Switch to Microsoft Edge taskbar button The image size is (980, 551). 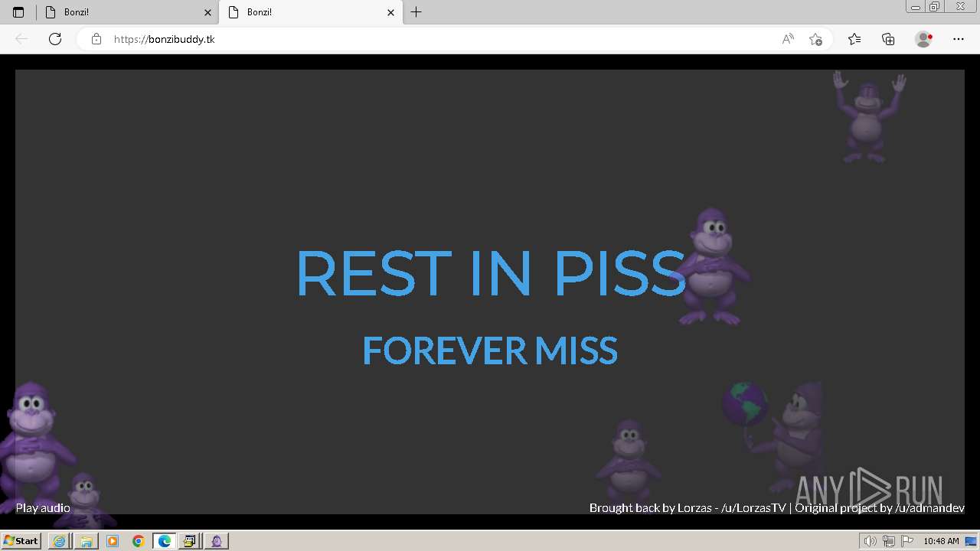pos(165,541)
